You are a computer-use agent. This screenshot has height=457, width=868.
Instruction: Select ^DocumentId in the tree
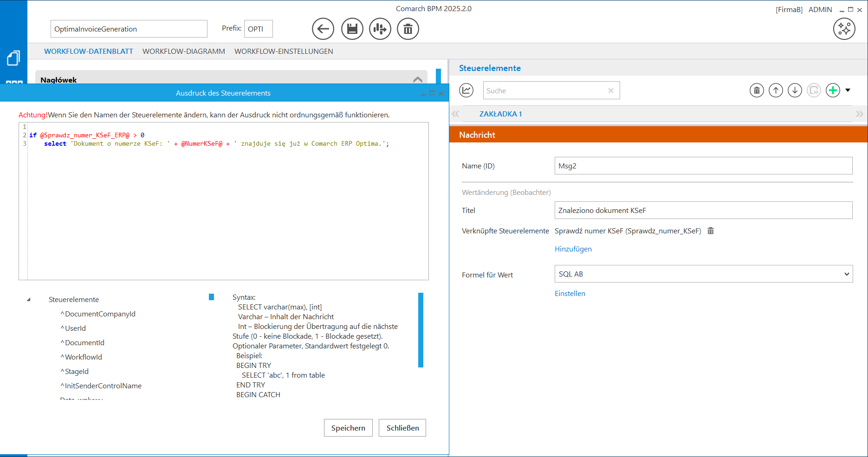pos(82,342)
